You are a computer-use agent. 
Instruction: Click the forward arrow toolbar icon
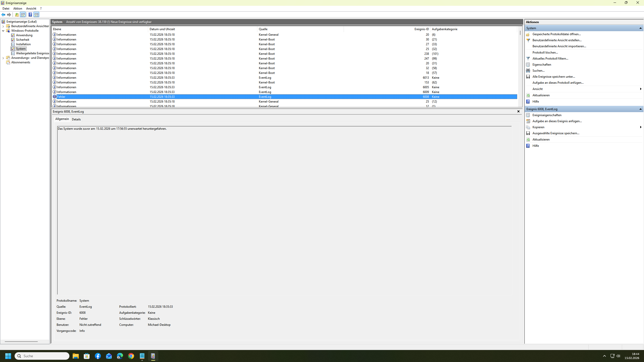(x=9, y=15)
